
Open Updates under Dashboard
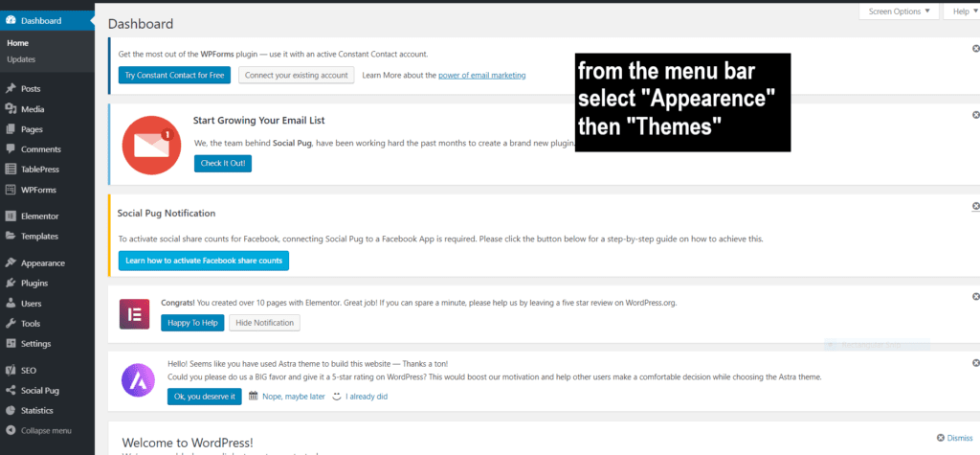click(x=21, y=59)
